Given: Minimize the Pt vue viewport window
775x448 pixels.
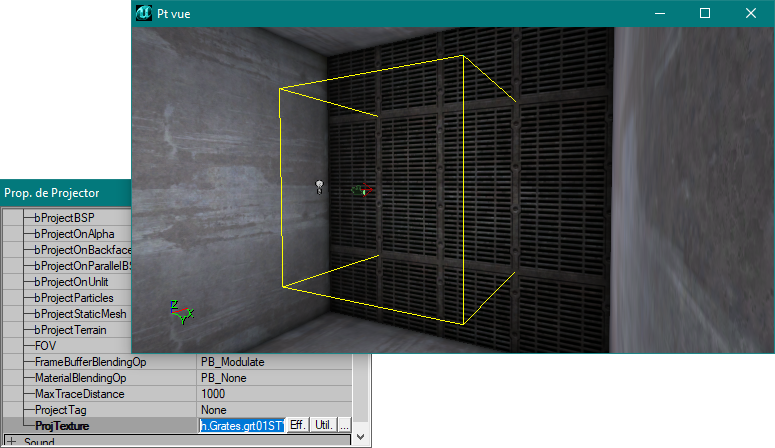Looking at the screenshot, I should tap(658, 13).
